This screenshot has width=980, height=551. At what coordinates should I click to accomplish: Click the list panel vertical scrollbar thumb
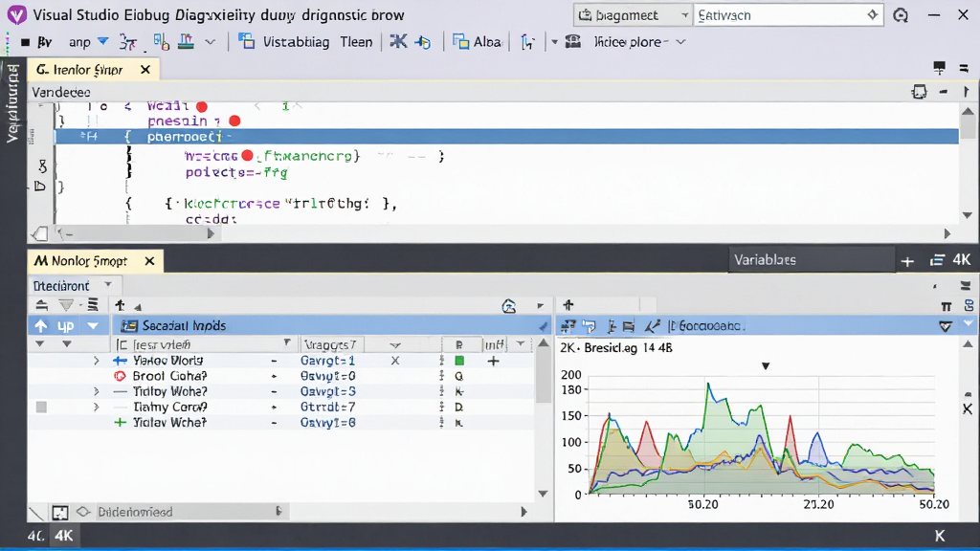coord(544,377)
